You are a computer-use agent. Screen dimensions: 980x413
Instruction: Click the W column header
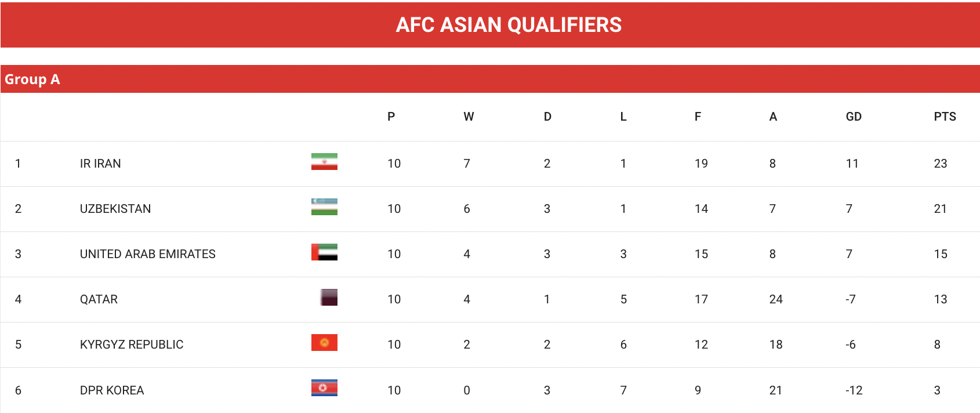[469, 117]
